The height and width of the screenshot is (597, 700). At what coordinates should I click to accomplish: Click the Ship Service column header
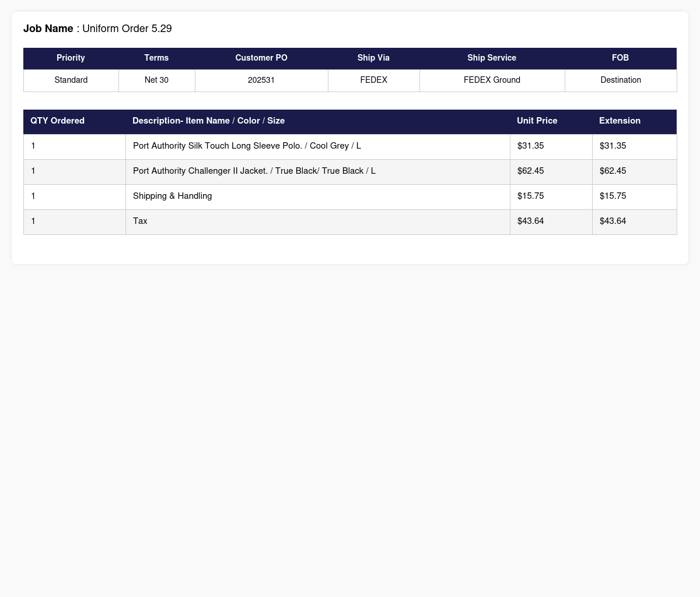click(x=492, y=58)
